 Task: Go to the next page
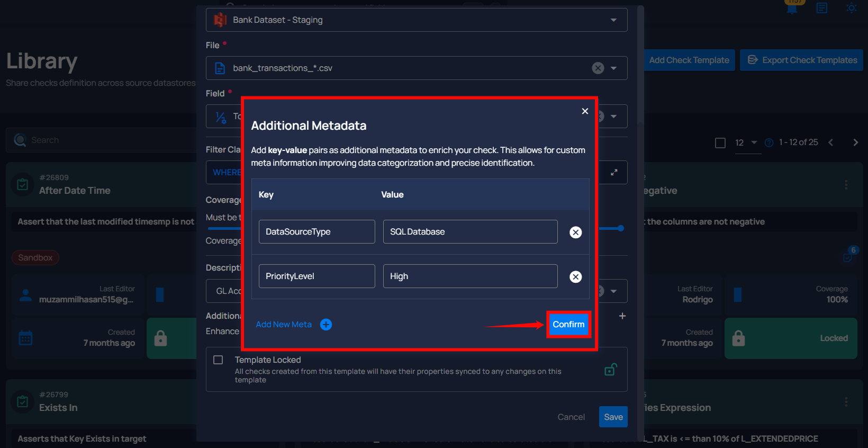point(855,142)
